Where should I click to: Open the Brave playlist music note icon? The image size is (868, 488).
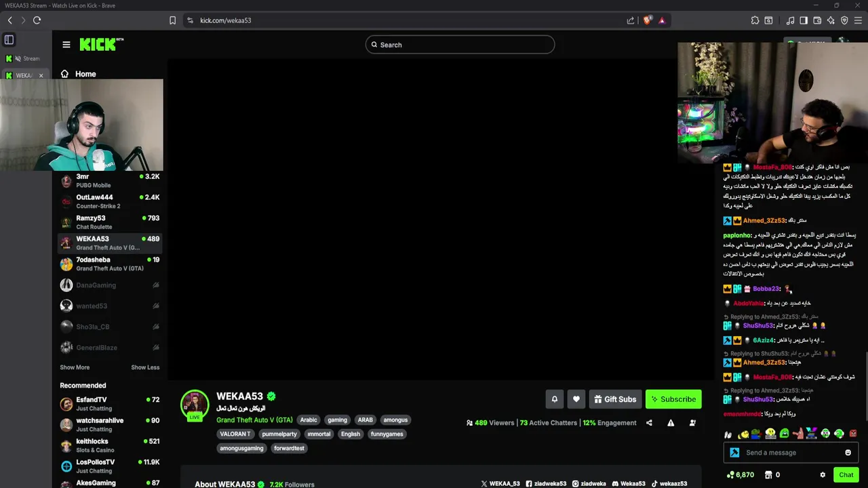[791, 20]
